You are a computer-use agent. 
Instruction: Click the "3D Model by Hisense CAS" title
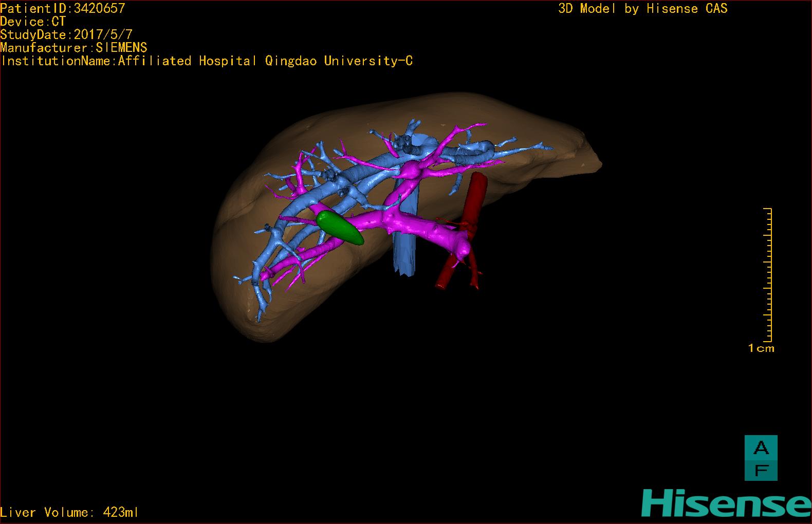(642, 8)
